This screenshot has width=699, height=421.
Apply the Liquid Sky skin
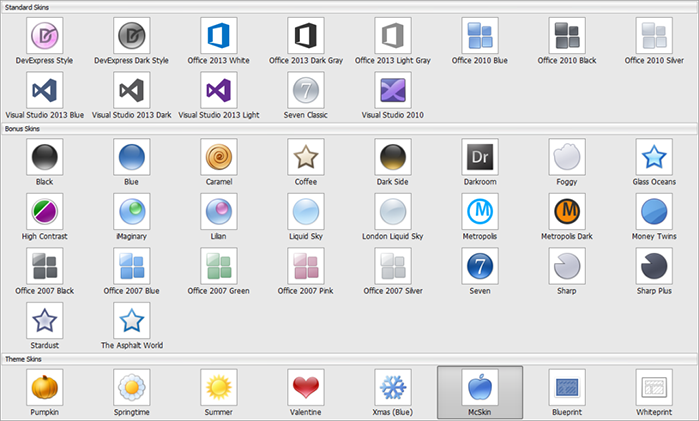[306, 211]
